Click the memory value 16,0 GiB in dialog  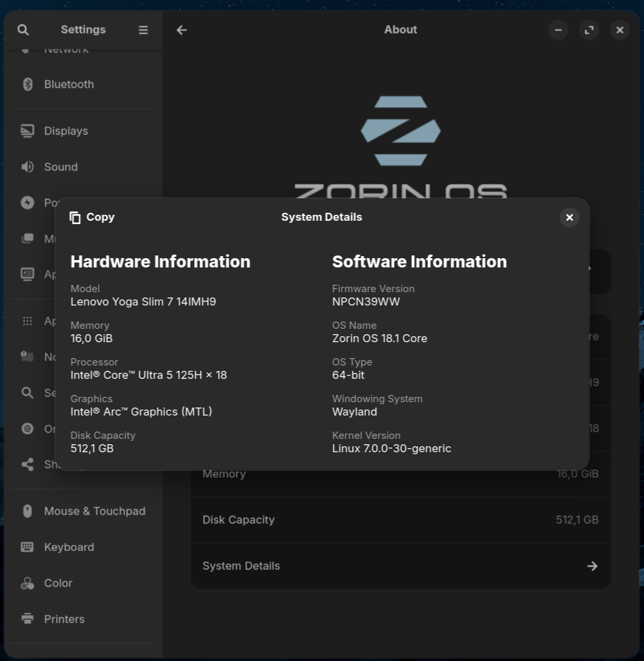tap(91, 339)
